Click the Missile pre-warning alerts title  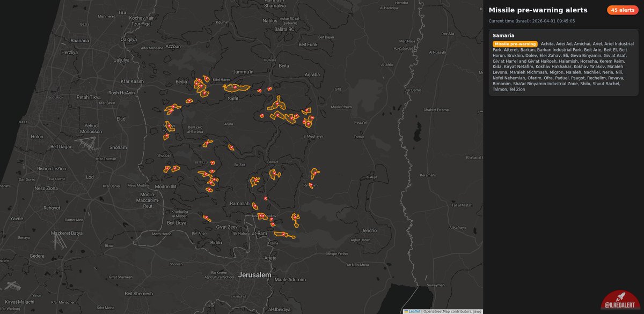pos(537,10)
